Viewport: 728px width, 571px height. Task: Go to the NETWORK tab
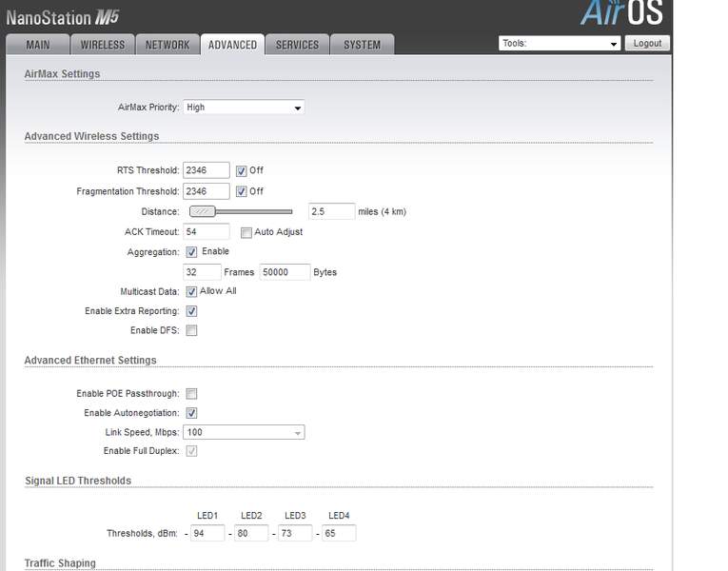pos(167,45)
